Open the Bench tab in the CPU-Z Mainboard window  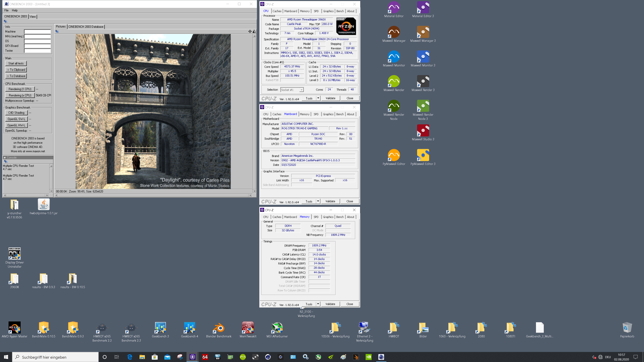340,114
